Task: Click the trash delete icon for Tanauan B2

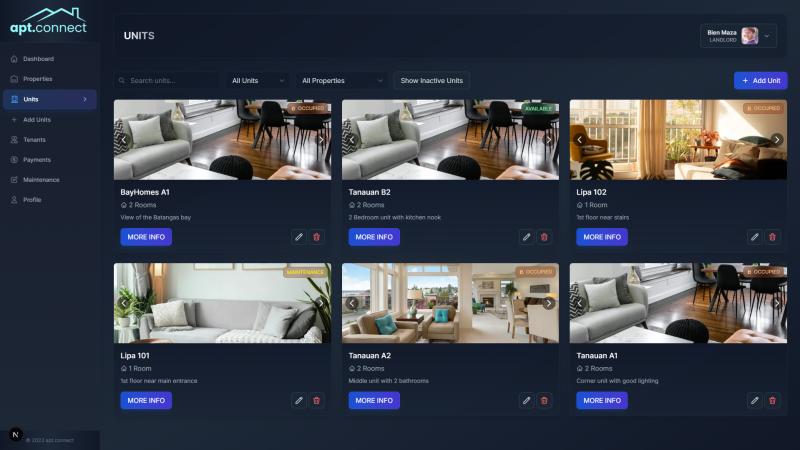Action: point(544,237)
